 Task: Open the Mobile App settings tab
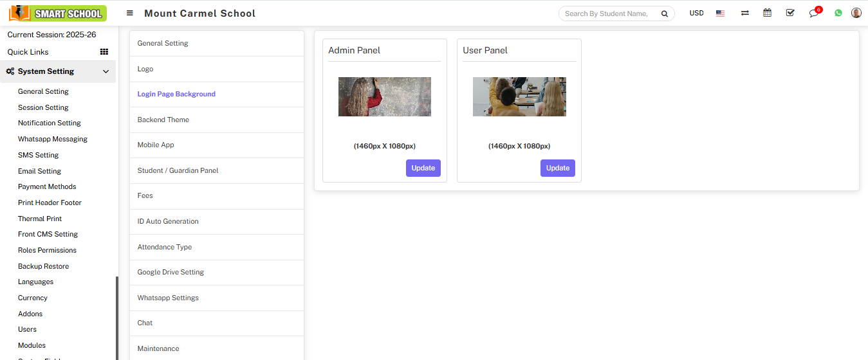156,145
